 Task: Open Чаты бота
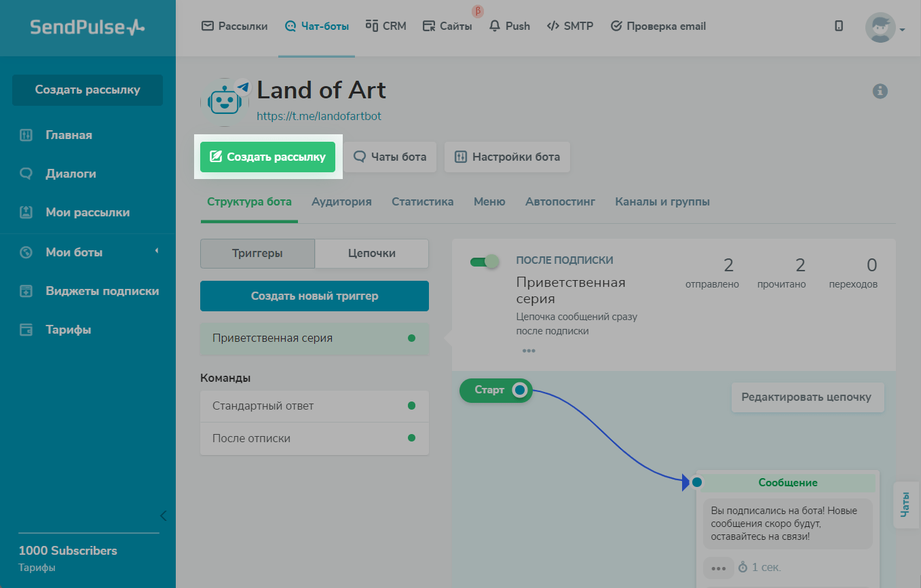[x=390, y=157]
